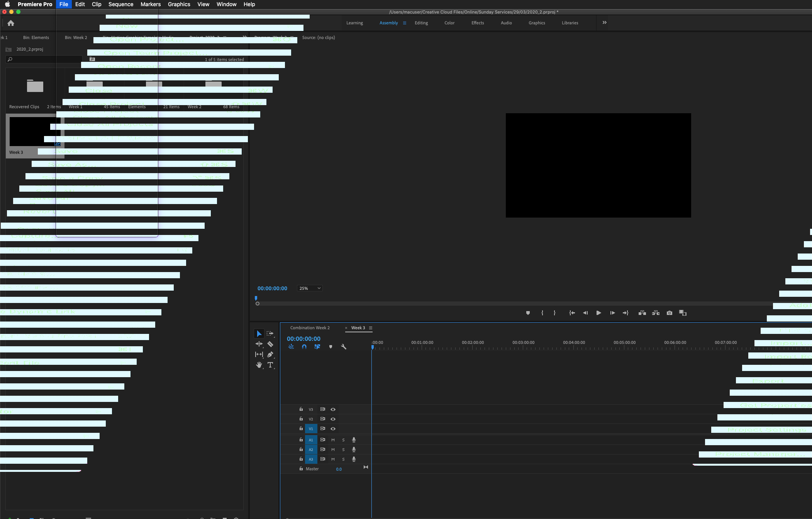Screen dimensions: 812x519
Task: Open the File menu in menu bar
Action: tap(63, 4)
